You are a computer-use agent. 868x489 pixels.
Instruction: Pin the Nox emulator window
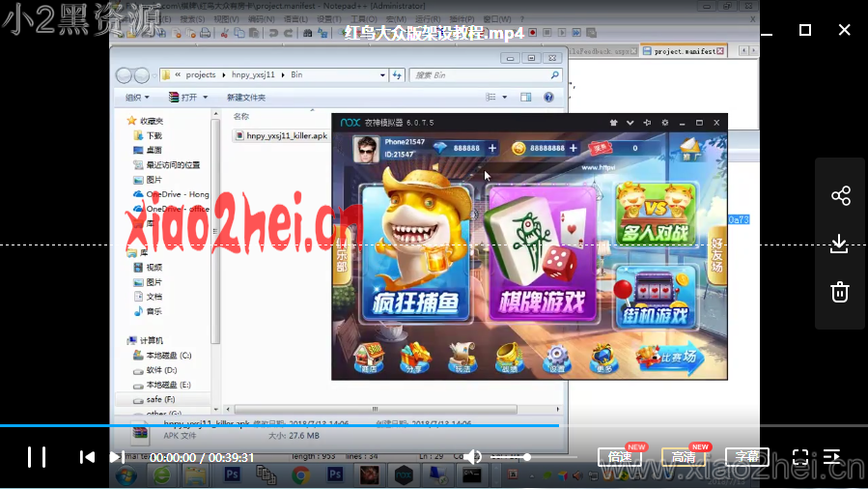pyautogui.click(x=647, y=123)
